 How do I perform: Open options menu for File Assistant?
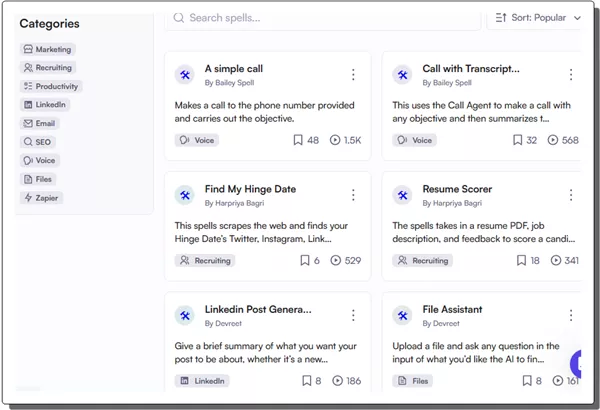tap(571, 315)
